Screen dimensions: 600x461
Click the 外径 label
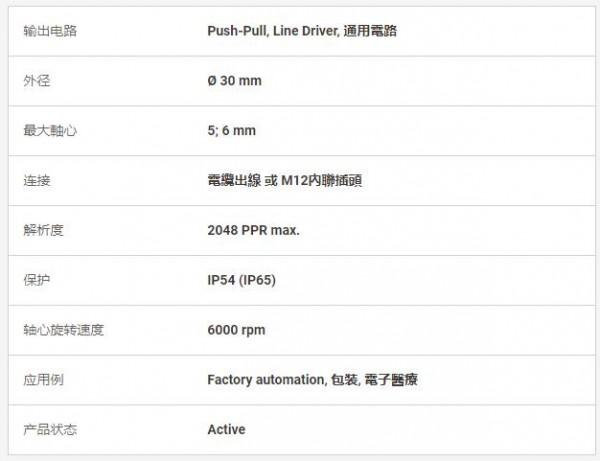36,81
